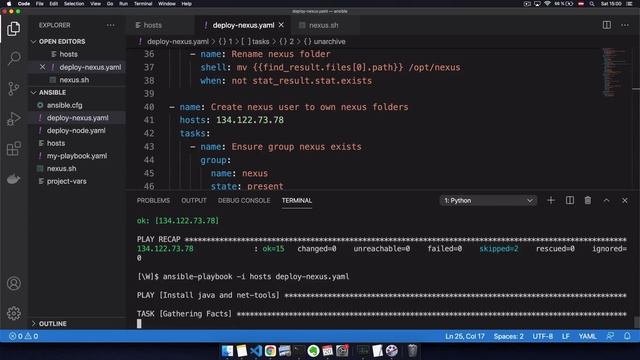The height and width of the screenshot is (360, 640).
Task: Open the Search view in activity bar
Action: [13, 58]
